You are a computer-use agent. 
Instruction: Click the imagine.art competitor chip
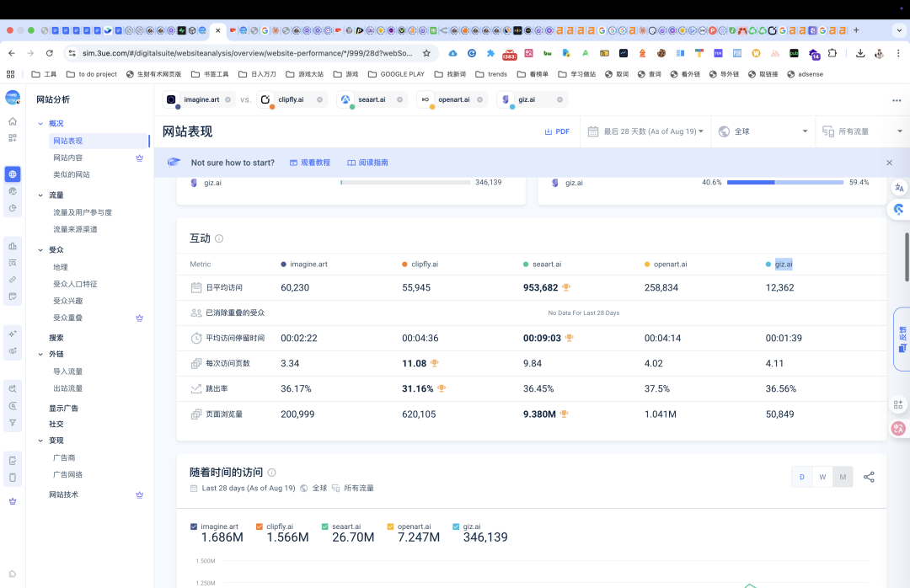200,100
